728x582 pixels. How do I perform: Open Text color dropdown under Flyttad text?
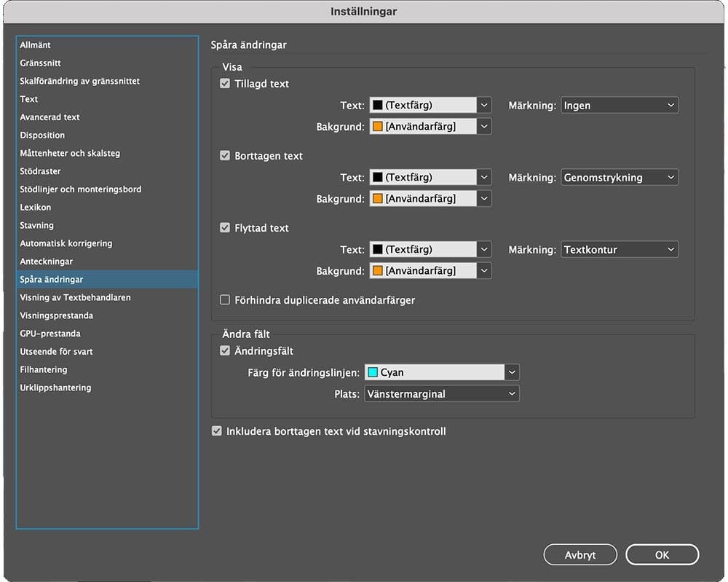click(430, 249)
